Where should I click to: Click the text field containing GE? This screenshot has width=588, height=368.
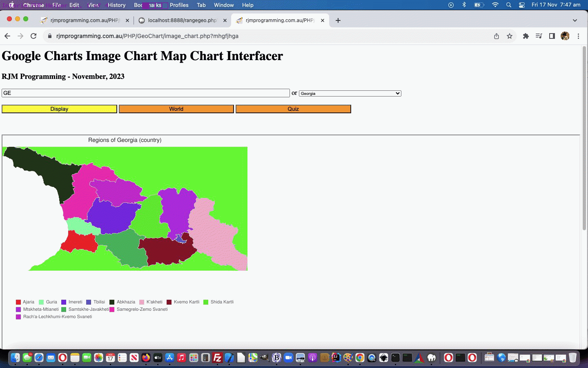coord(146,93)
